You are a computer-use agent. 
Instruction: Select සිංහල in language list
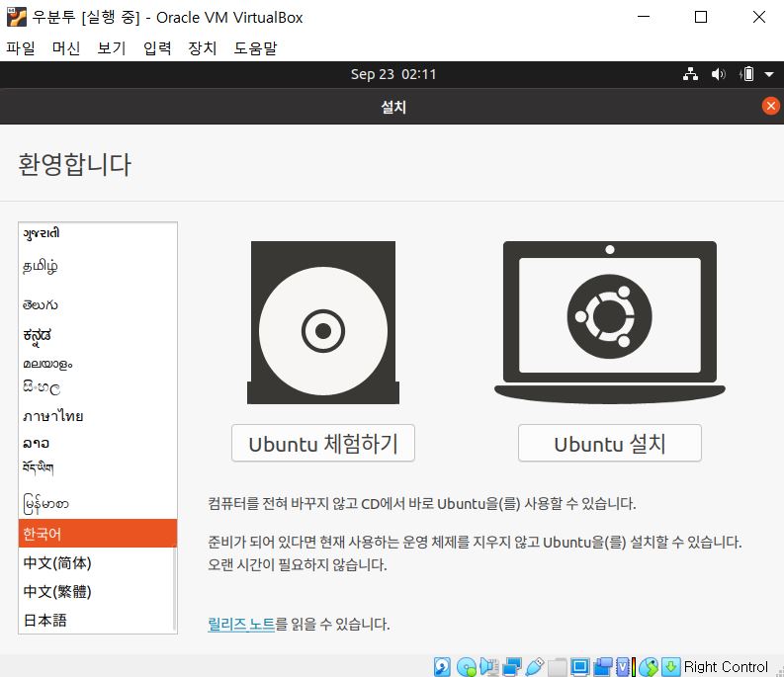point(96,387)
